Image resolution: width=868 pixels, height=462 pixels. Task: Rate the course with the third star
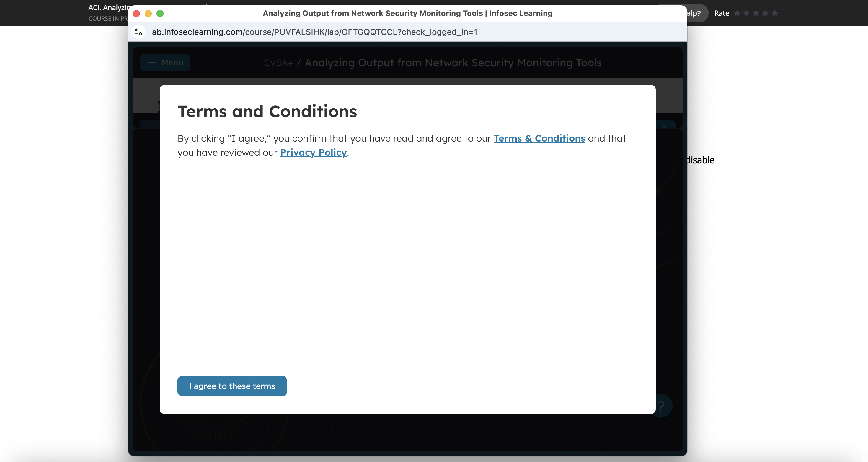coord(756,13)
